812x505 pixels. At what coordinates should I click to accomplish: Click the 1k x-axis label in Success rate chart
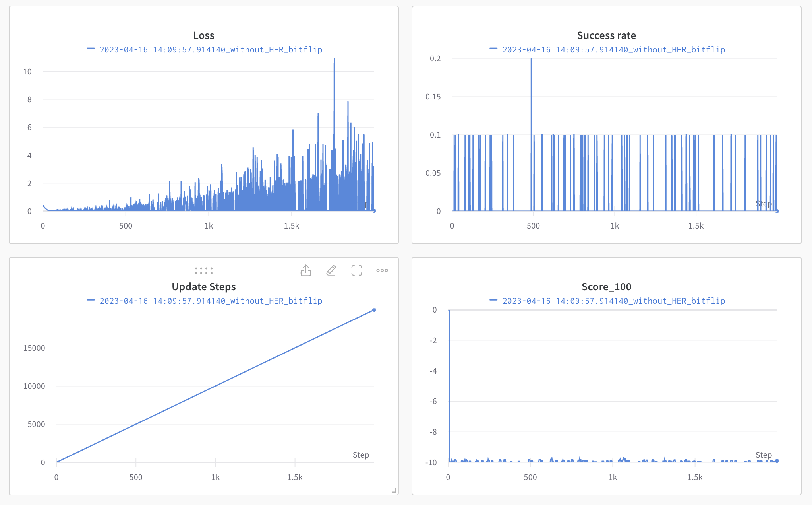click(x=615, y=226)
